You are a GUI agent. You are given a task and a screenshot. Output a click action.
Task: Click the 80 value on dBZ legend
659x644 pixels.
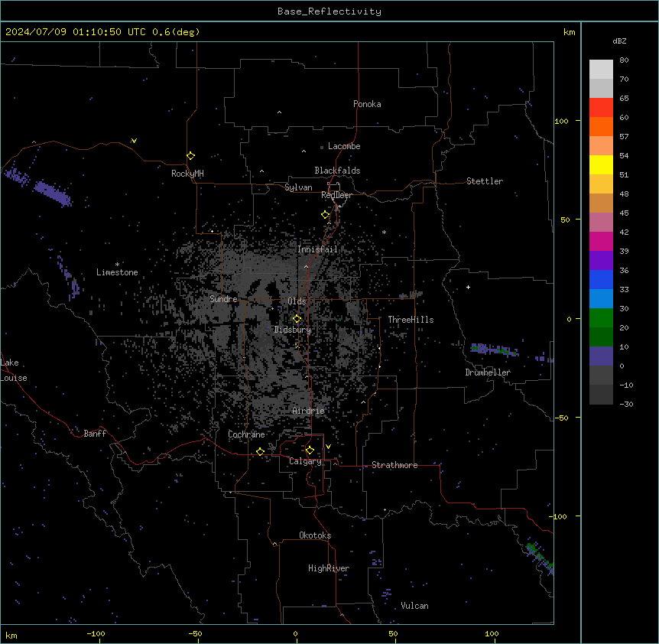(x=624, y=60)
